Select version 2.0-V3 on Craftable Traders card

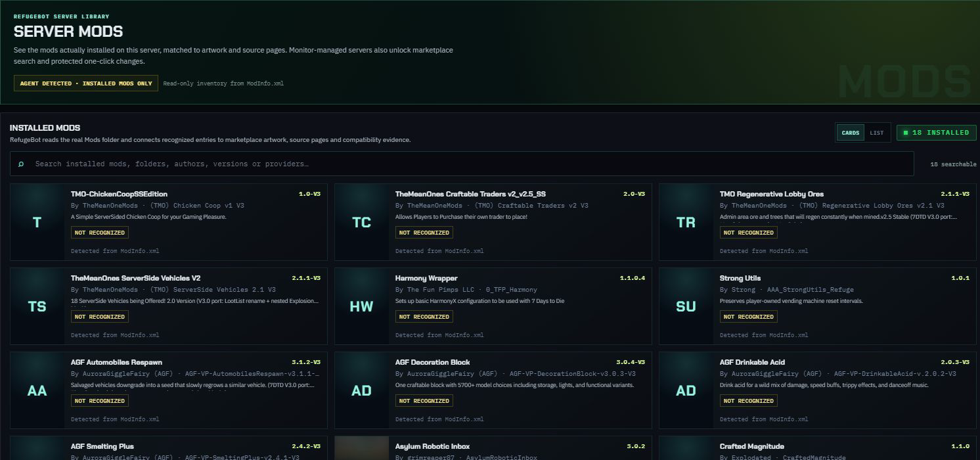click(634, 194)
